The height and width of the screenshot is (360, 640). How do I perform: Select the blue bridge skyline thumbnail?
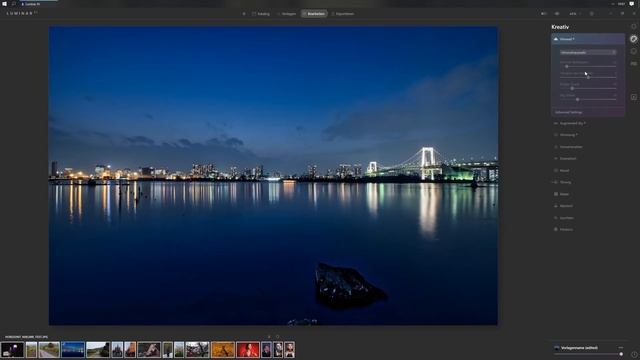[x=73, y=350]
